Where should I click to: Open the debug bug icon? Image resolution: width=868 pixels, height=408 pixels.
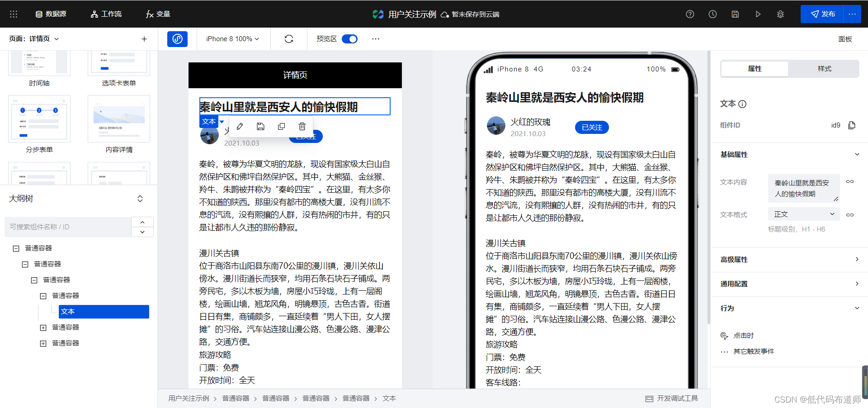click(780, 14)
